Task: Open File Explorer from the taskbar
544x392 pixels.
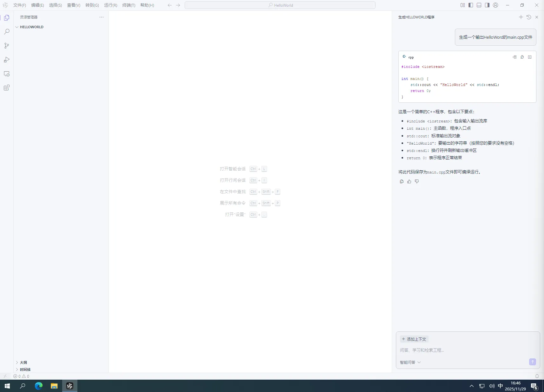Action: (54, 386)
